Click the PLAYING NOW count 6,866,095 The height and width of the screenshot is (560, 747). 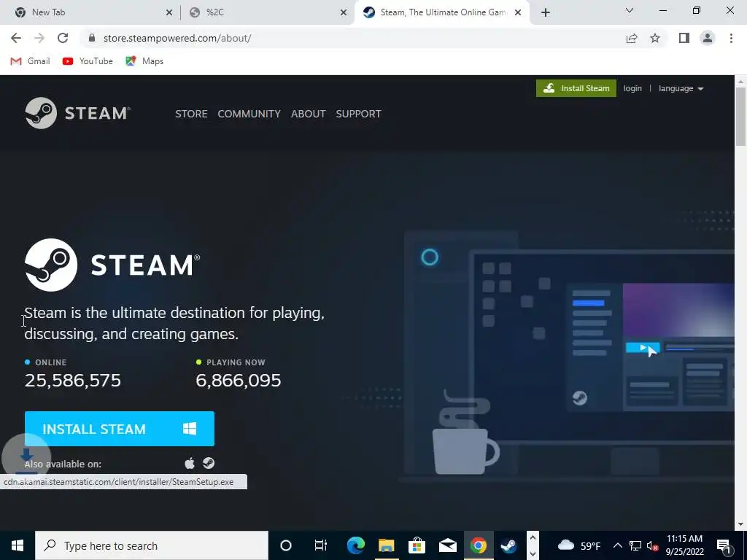[239, 380]
